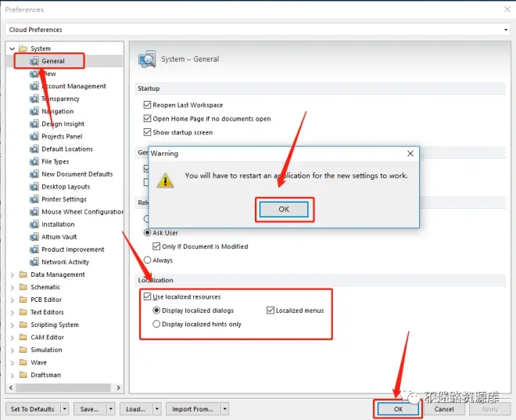Screen dimensions: 516x420
Task: Click the Data Management folder icon
Action: [x=23, y=275]
